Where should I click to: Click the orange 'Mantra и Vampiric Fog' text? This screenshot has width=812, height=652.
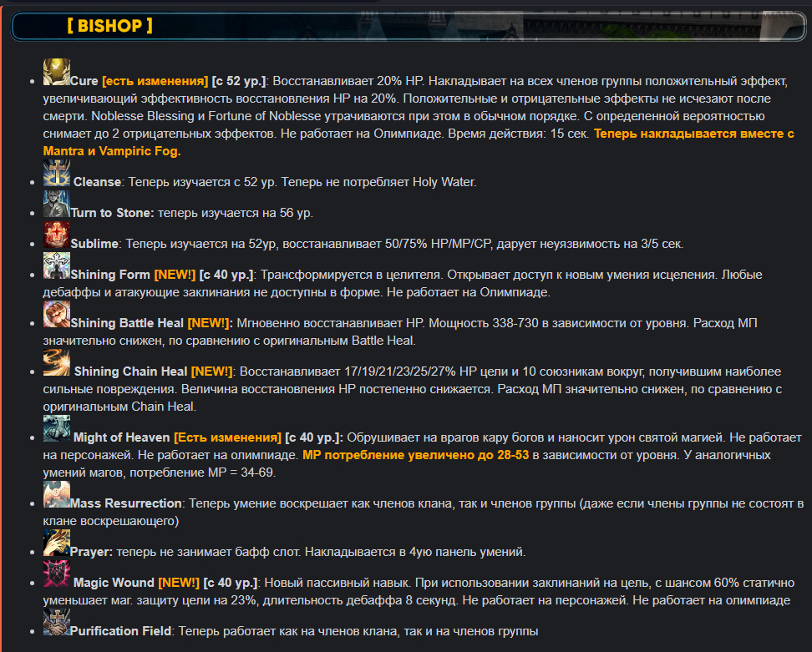pos(112,151)
